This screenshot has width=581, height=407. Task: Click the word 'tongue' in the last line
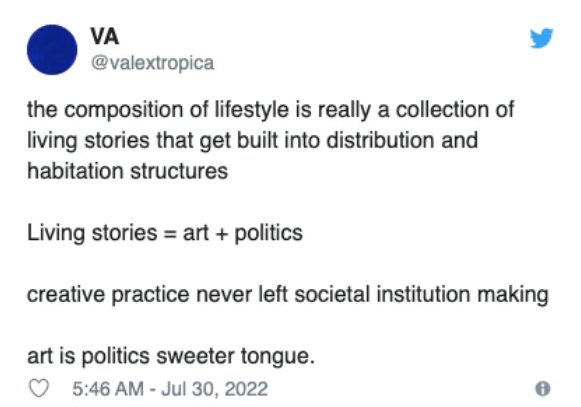click(x=275, y=357)
